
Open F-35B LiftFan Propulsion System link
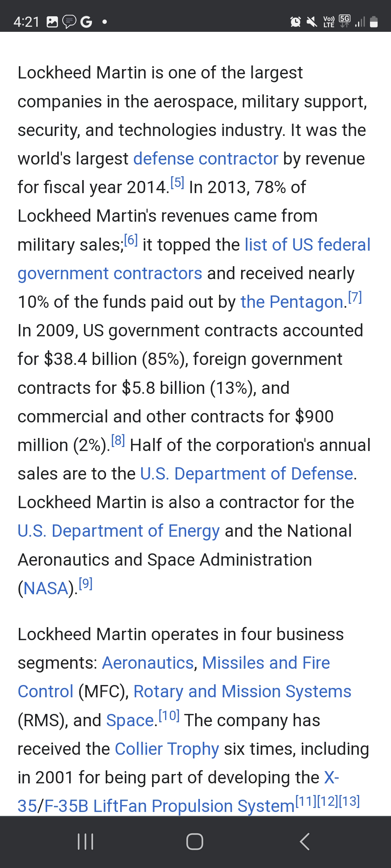pos(169,806)
